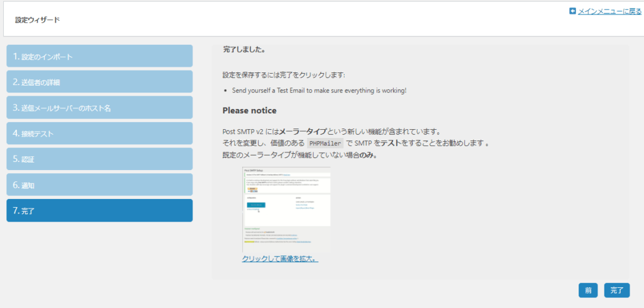
Task: Click the arrow icon beside メインメニューに戻る
Action: (573, 11)
